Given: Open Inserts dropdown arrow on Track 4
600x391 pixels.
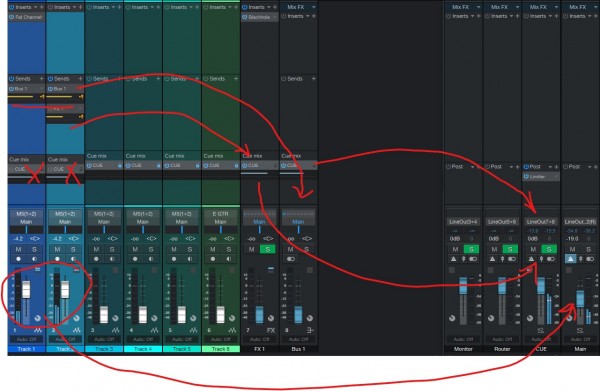Looking at the screenshot, I should tap(152, 7).
